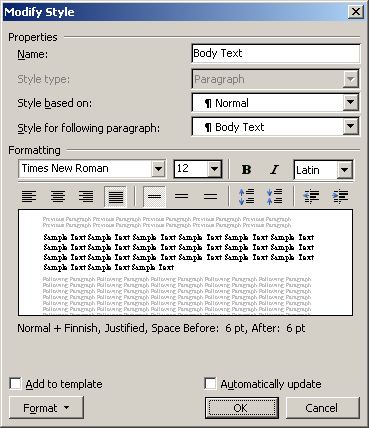Set double line spacing
Image resolution: width=369 pixels, height=428 pixels.
pyautogui.click(x=210, y=196)
